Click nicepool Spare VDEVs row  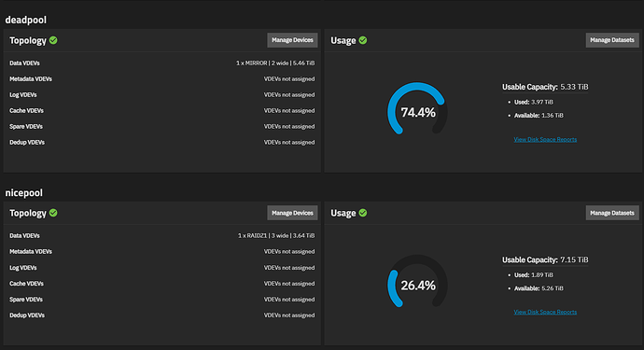pos(162,300)
